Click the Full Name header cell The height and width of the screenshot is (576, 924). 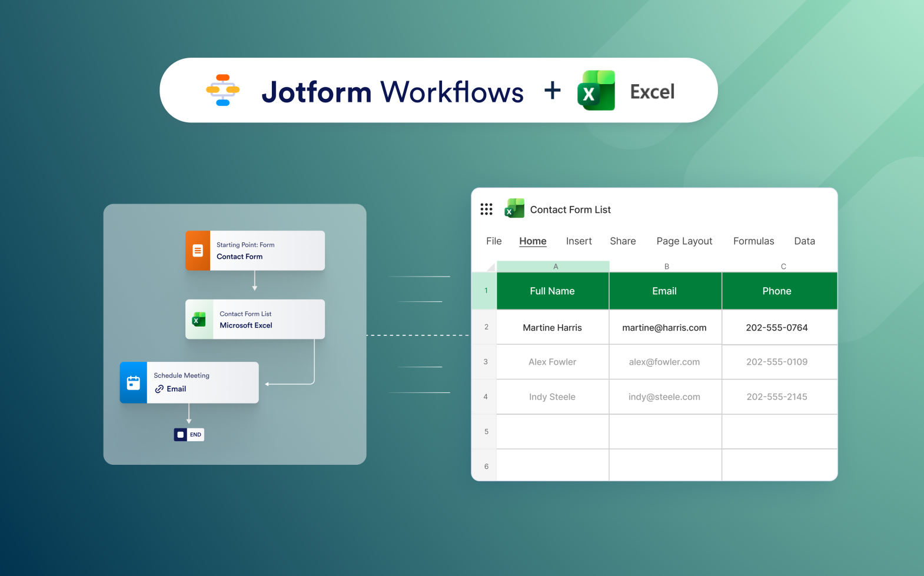[x=553, y=291]
